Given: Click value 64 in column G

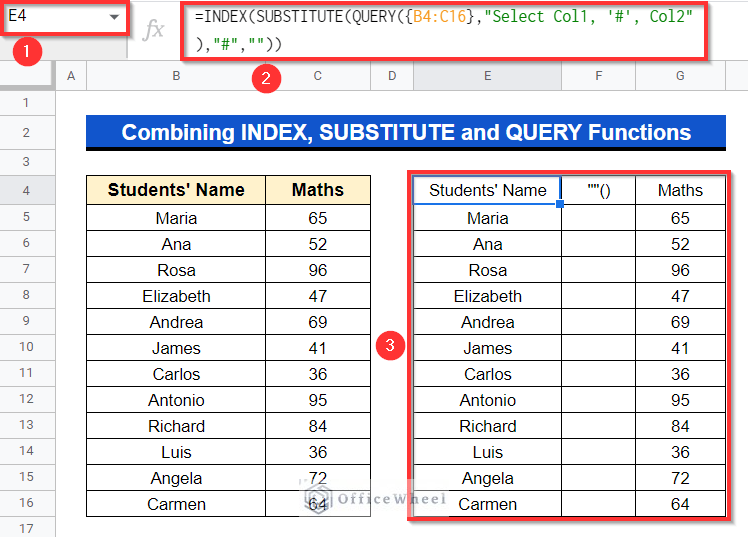Looking at the screenshot, I should point(680,504).
